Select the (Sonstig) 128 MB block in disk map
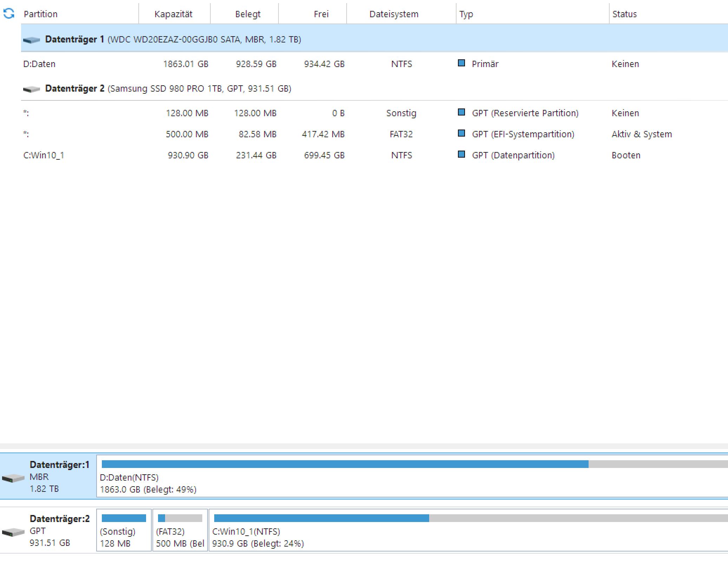The width and height of the screenshot is (728, 568). pyautogui.click(x=124, y=530)
